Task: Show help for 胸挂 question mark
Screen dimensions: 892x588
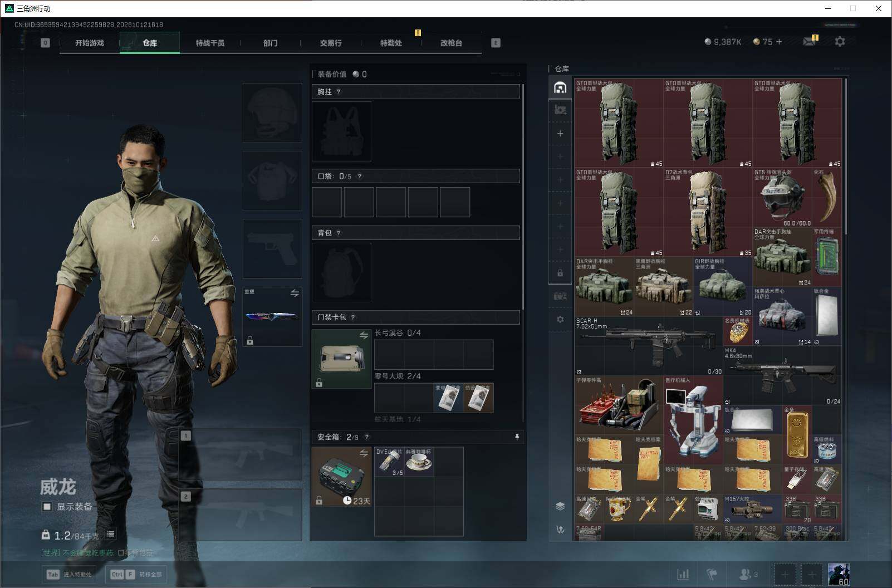Action: [x=339, y=92]
